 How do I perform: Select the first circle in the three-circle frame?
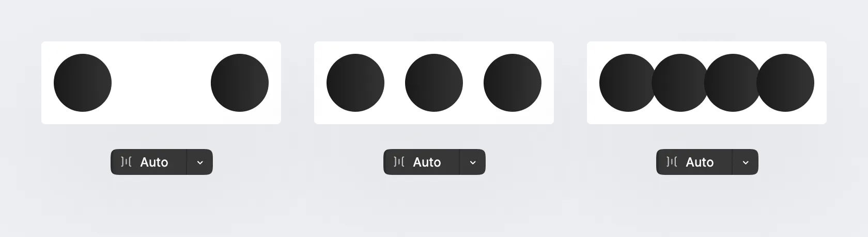(x=355, y=83)
